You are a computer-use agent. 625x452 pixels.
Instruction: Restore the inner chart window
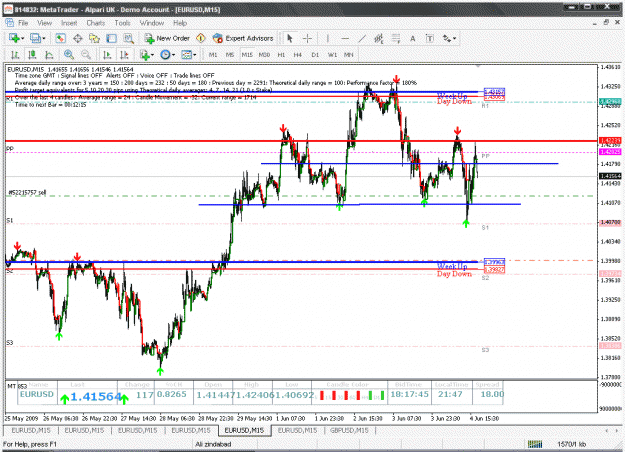point(606,23)
